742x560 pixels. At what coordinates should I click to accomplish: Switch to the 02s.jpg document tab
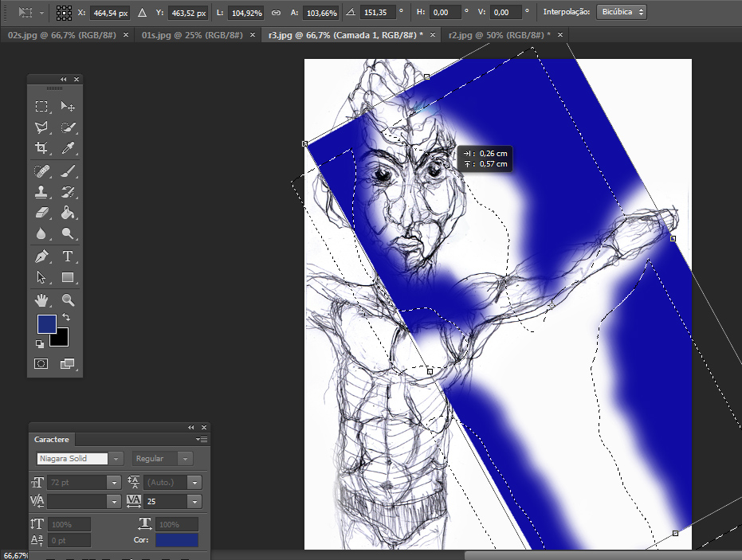pyautogui.click(x=61, y=35)
